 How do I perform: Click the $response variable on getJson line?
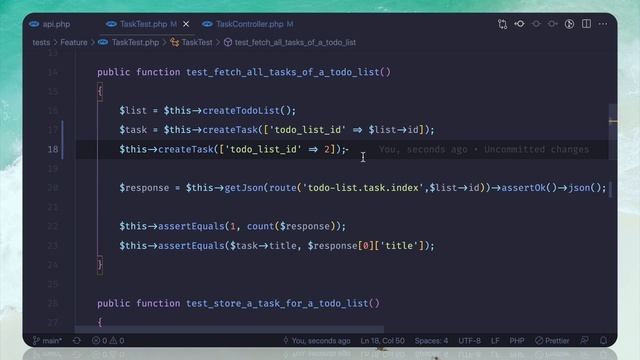[144, 188]
